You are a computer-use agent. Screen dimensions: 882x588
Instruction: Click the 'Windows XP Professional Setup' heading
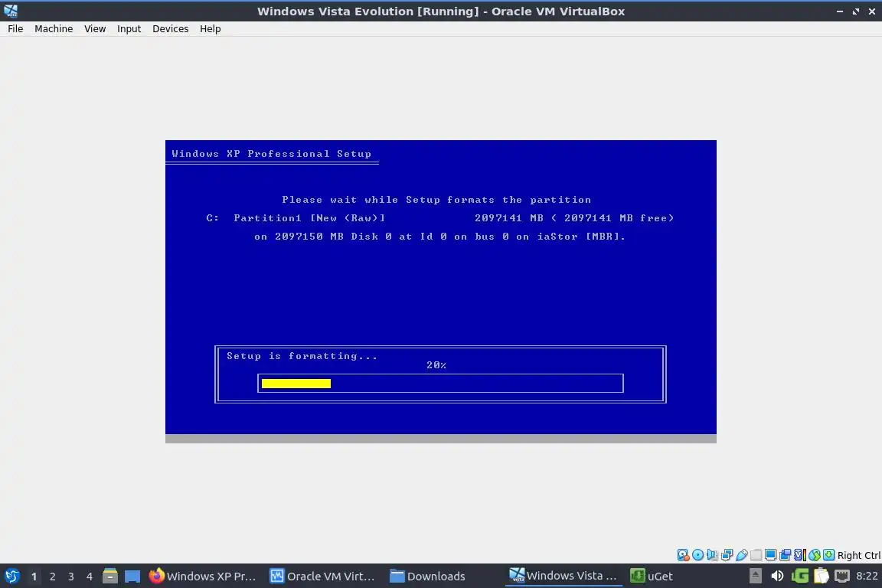pyautogui.click(x=271, y=154)
